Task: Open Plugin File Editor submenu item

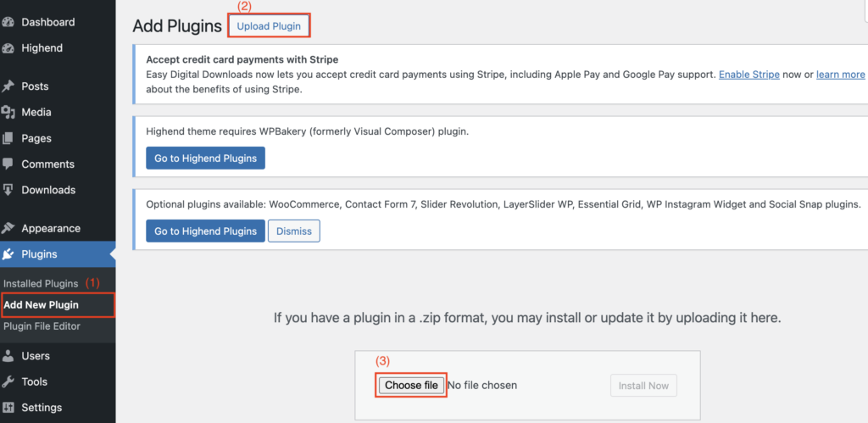Action: [x=42, y=326]
